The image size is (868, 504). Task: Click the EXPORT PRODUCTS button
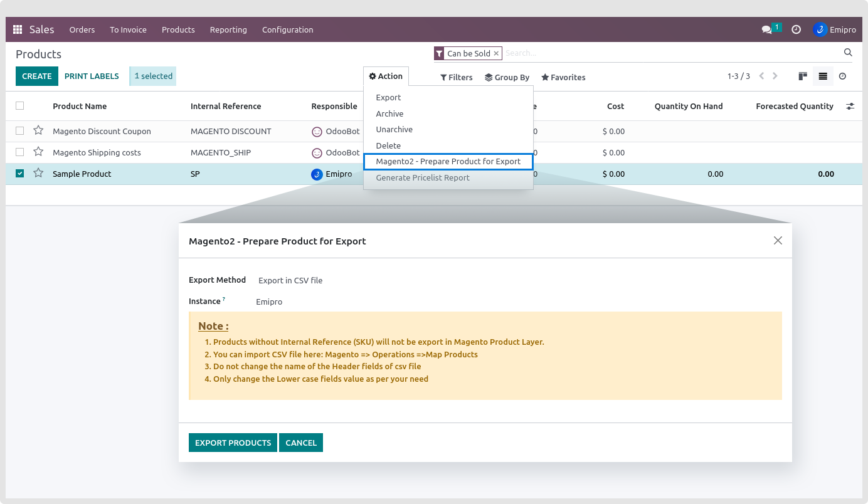pos(233,443)
